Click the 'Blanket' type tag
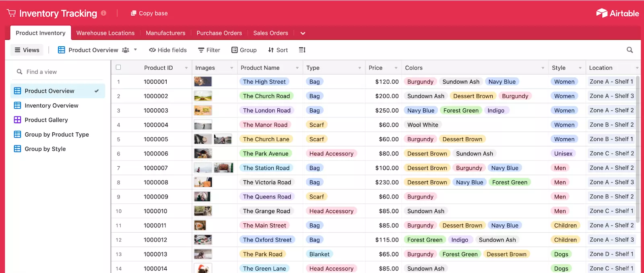Viewport: 644px width, 273px height. coord(319,254)
